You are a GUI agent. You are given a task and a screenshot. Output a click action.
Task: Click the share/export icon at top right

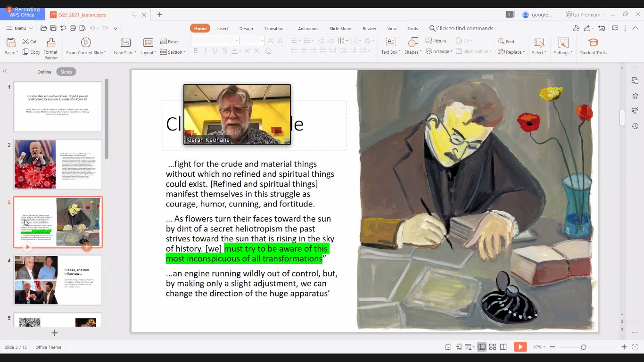(588, 28)
